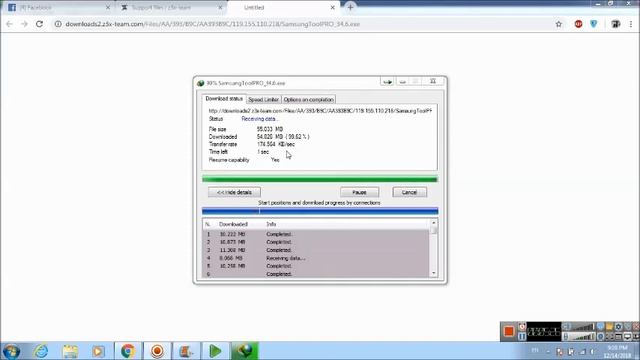Open Internet Download Manager taskbar icon
The image size is (640, 360).
tap(244, 351)
